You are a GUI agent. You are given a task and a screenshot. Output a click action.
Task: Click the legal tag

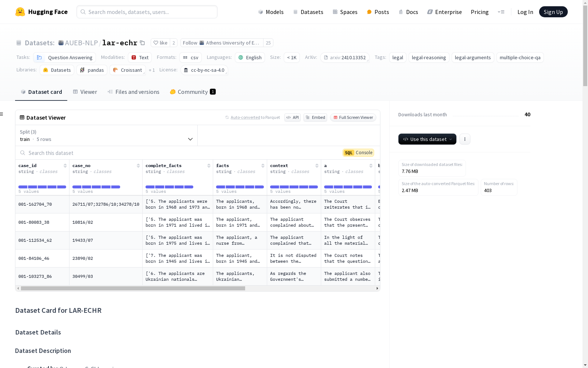pyautogui.click(x=398, y=57)
